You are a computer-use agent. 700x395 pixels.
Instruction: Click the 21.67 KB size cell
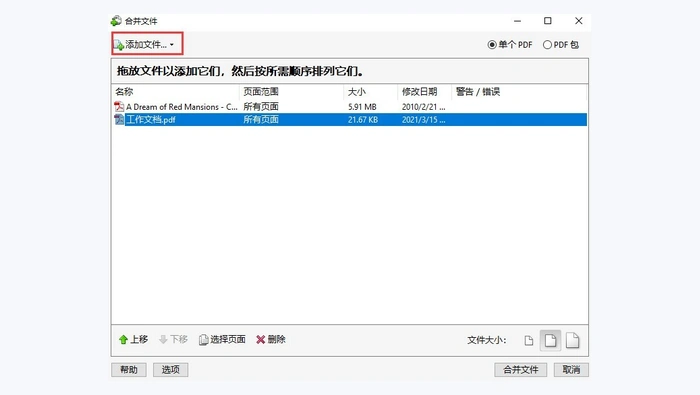tap(363, 120)
